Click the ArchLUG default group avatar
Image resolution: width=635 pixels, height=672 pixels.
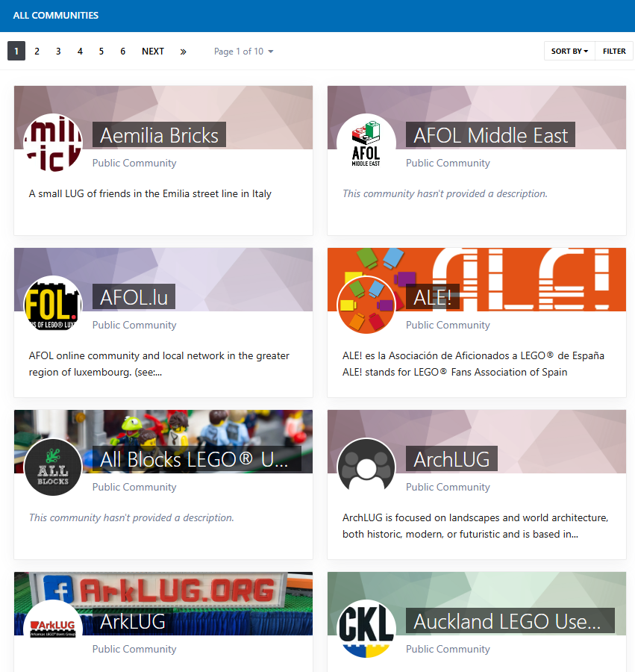tap(366, 467)
